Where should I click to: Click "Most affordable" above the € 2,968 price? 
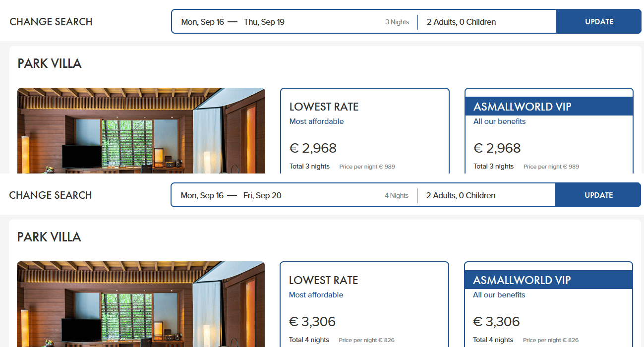pyautogui.click(x=316, y=121)
